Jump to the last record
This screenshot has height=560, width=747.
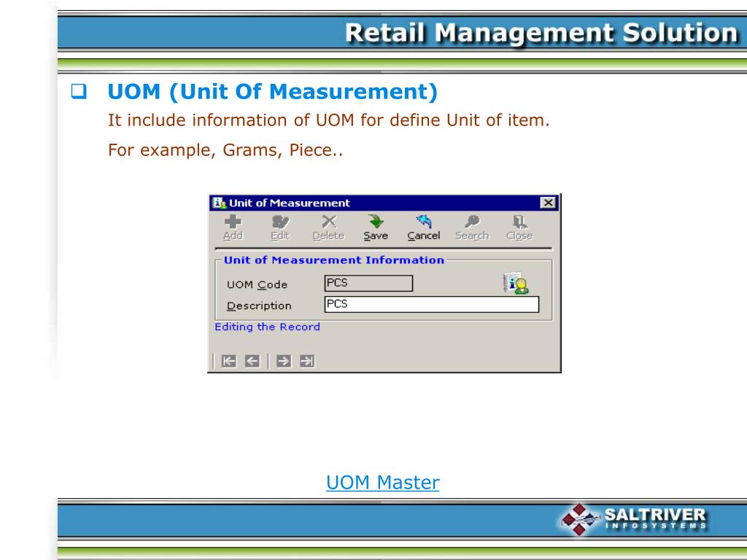[x=307, y=361]
